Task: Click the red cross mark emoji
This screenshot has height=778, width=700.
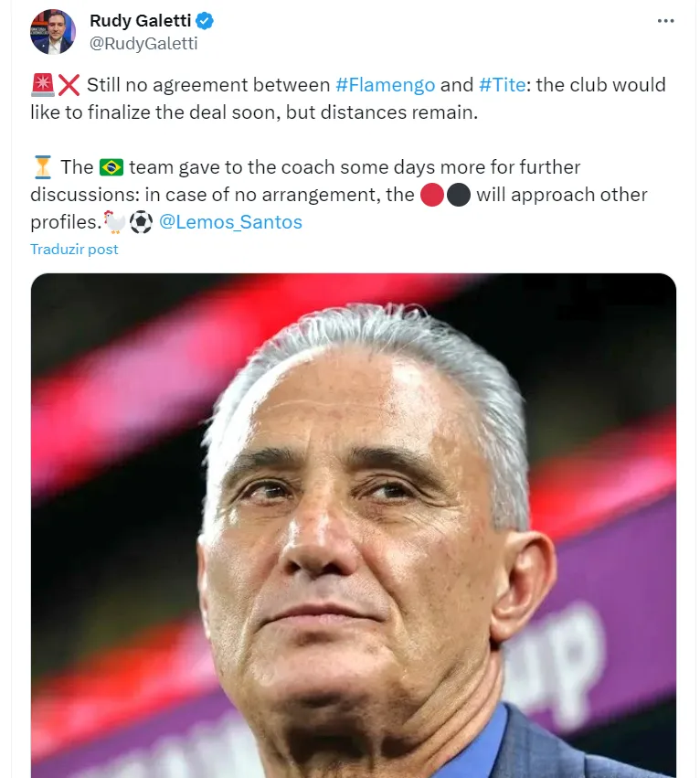Action: click(x=69, y=85)
